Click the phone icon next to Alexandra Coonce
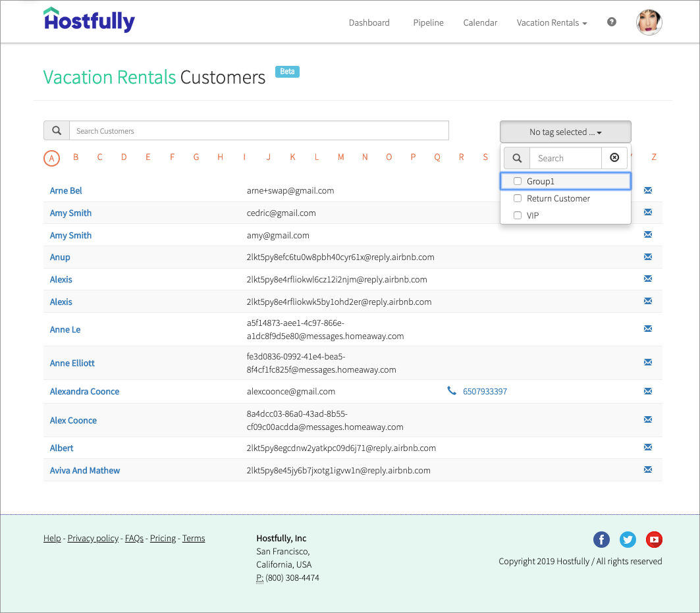This screenshot has width=700, height=613. pos(452,390)
